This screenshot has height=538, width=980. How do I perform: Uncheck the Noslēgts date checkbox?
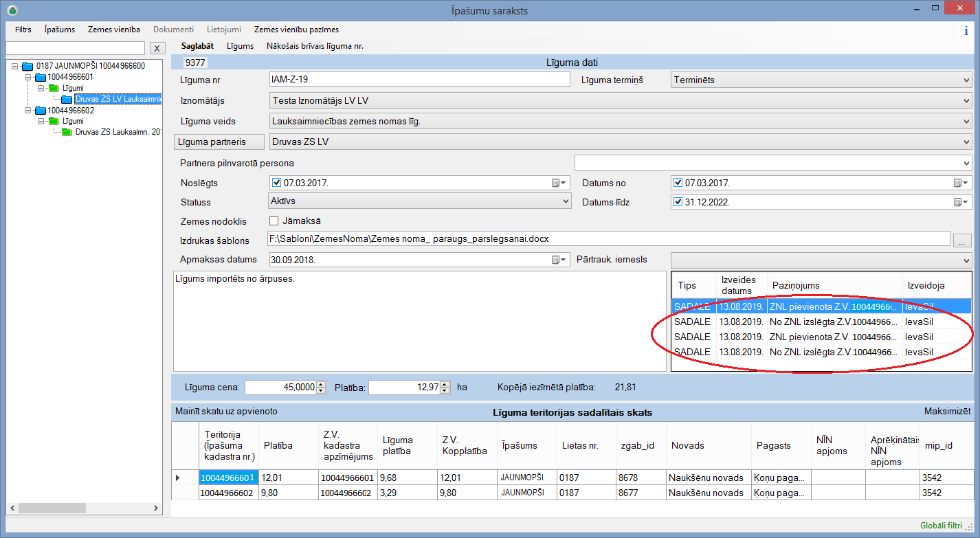click(277, 183)
